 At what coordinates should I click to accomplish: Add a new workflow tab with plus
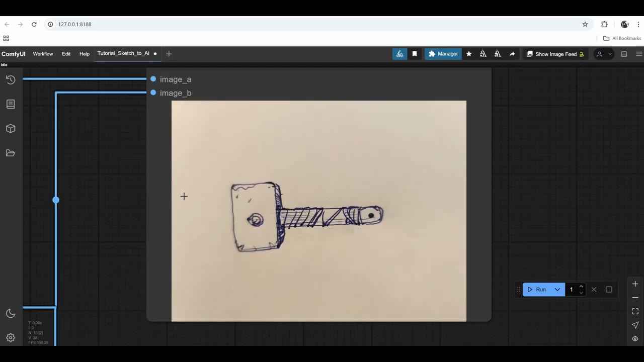(169, 54)
